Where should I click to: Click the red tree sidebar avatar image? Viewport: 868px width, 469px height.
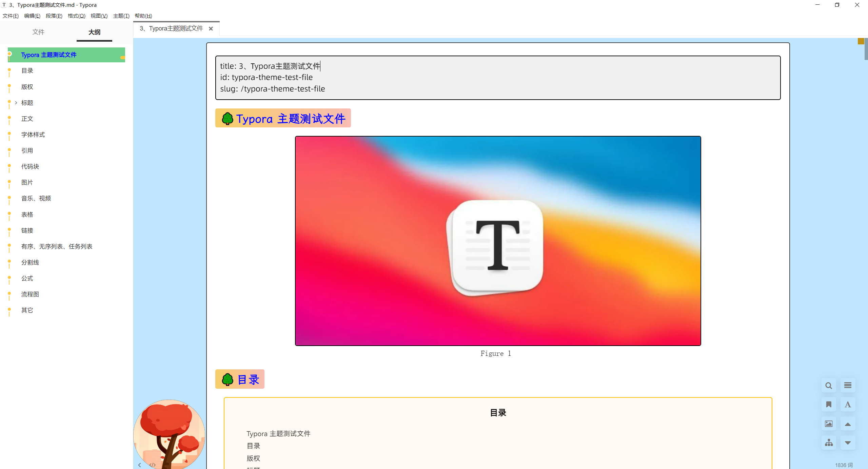pos(169,434)
